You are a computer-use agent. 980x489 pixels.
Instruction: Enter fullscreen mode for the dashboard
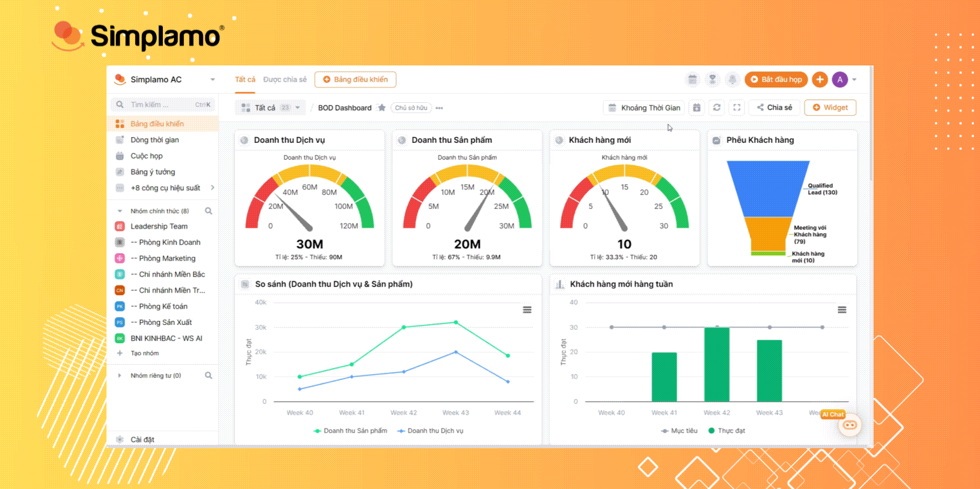737,107
